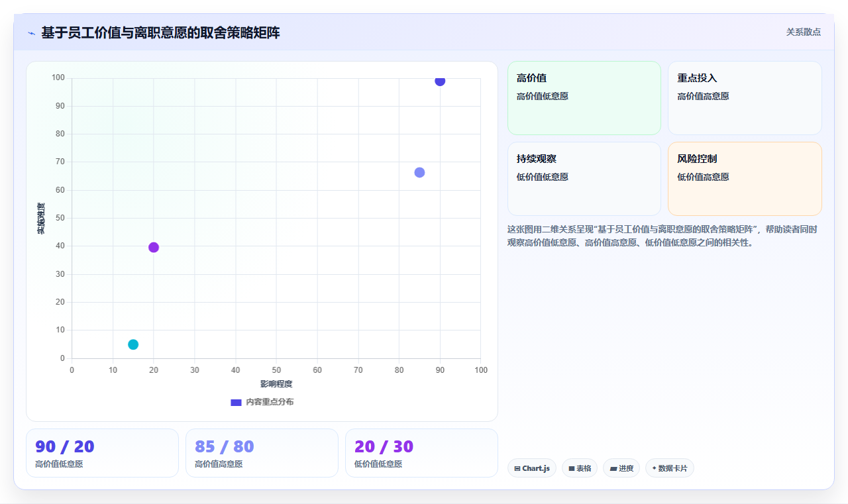Open the 重点投入 quadrant card
The height and width of the screenshot is (504, 848).
pos(745,98)
